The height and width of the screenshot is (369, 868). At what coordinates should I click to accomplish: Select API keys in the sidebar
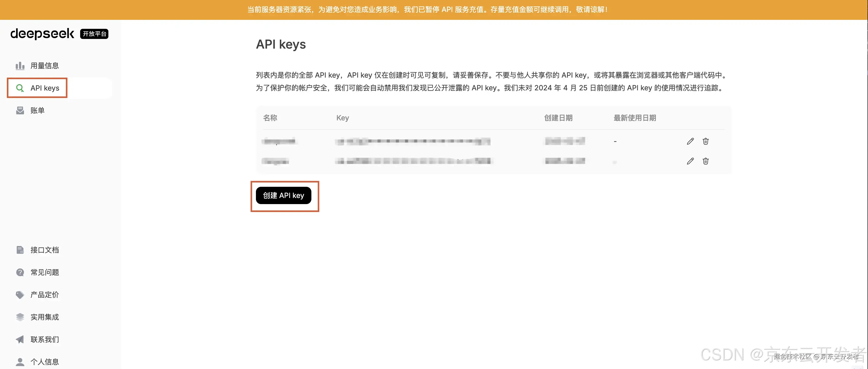point(45,88)
